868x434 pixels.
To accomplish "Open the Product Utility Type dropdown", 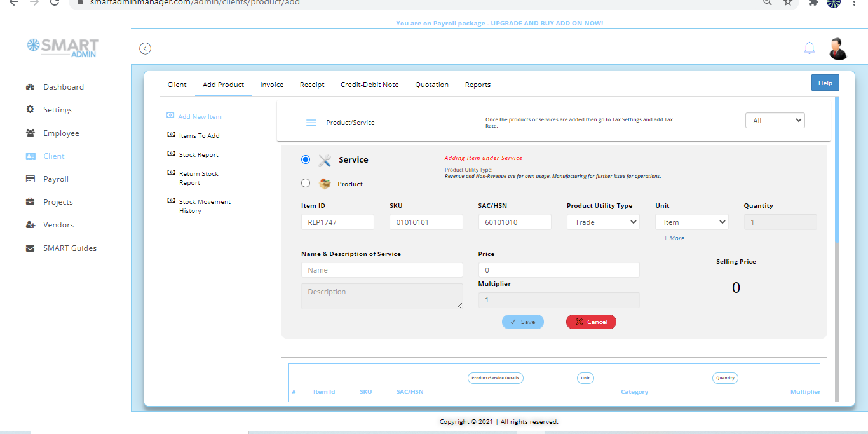I will (602, 222).
